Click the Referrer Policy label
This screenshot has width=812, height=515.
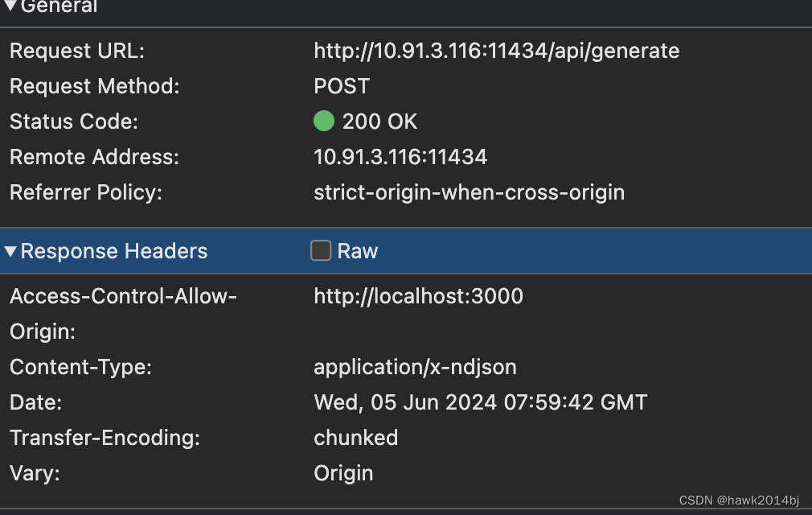(x=86, y=192)
